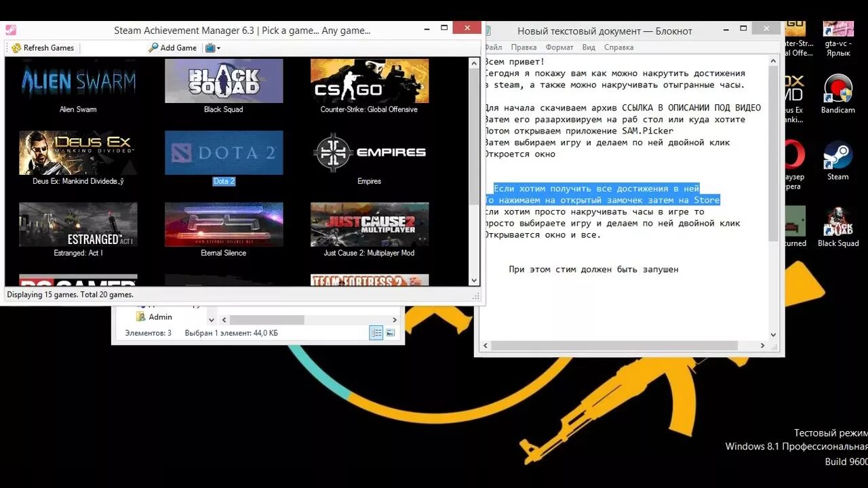Select the Just Cause 2 Multiplayer banner
Viewport: 868px width, 488px height.
(x=370, y=224)
